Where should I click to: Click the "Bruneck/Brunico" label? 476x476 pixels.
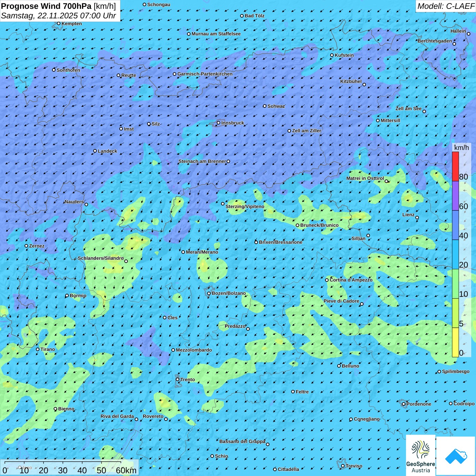tap(319, 225)
